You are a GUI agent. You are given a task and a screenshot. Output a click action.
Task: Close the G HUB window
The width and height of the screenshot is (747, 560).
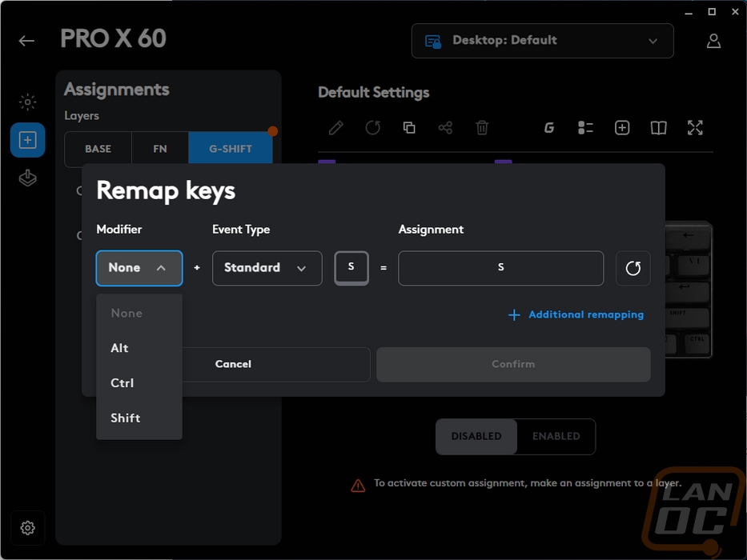(x=735, y=12)
